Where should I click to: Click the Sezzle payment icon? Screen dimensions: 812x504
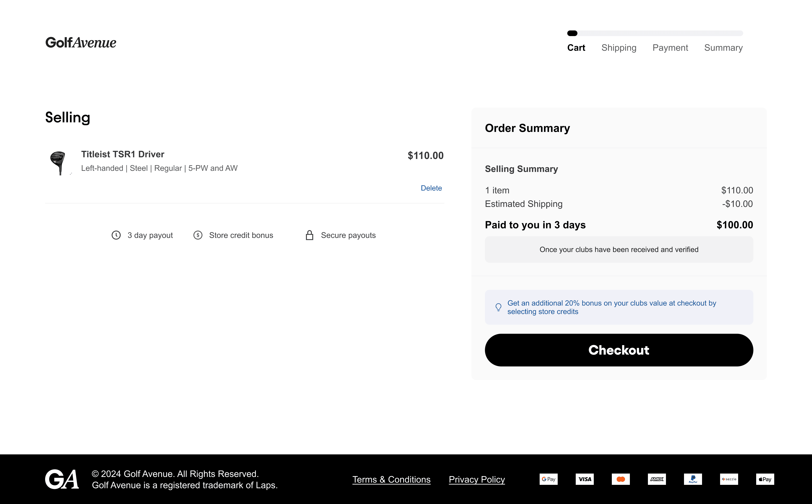pyautogui.click(x=729, y=479)
